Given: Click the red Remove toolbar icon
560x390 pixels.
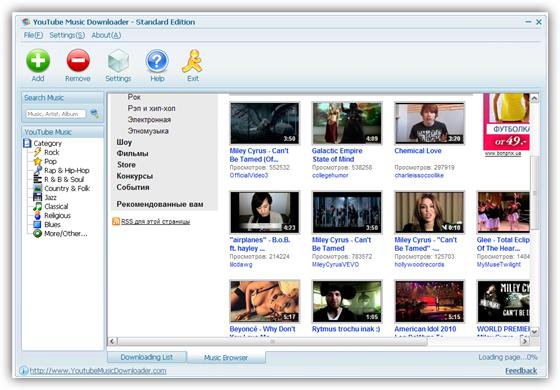Looking at the screenshot, I should [78, 61].
